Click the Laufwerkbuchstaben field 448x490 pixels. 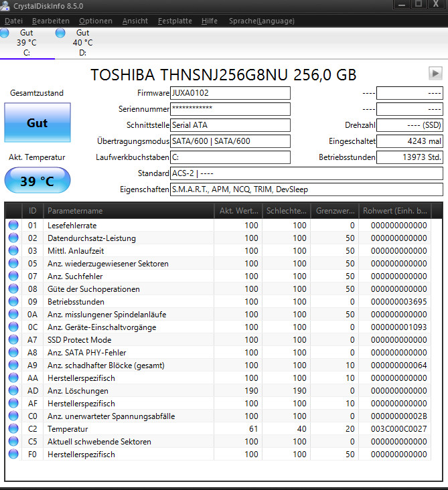click(x=230, y=157)
